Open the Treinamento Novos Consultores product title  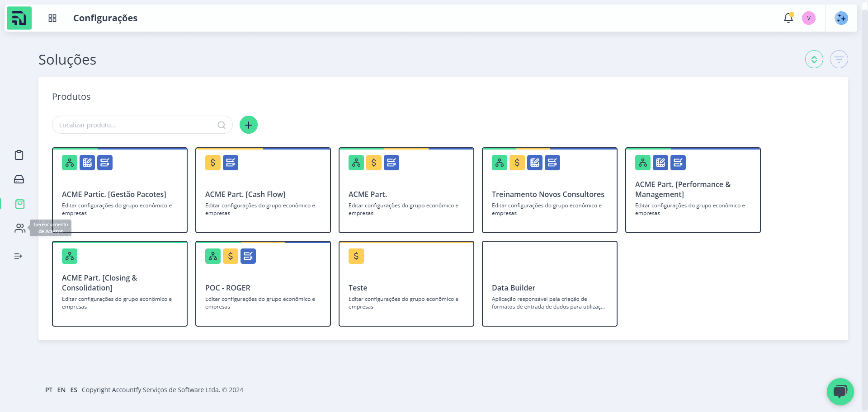coord(548,194)
